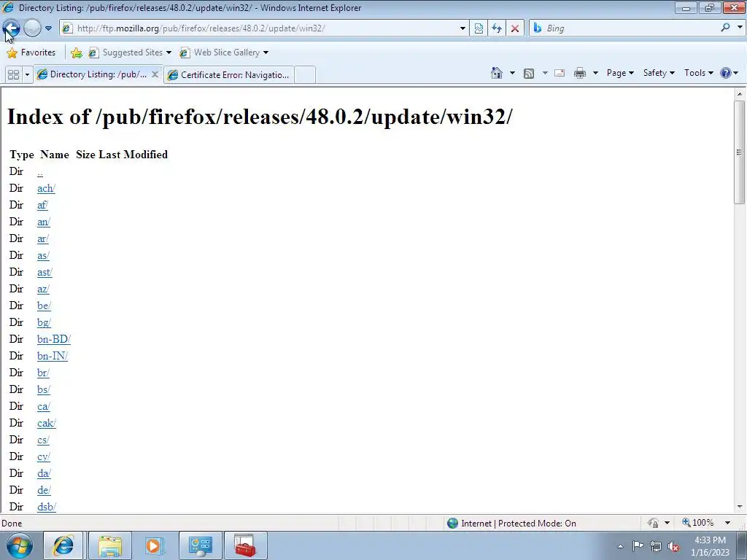Viewport: 747px width, 560px height.
Task: Go back with the Back arrow button
Action: coord(12,28)
